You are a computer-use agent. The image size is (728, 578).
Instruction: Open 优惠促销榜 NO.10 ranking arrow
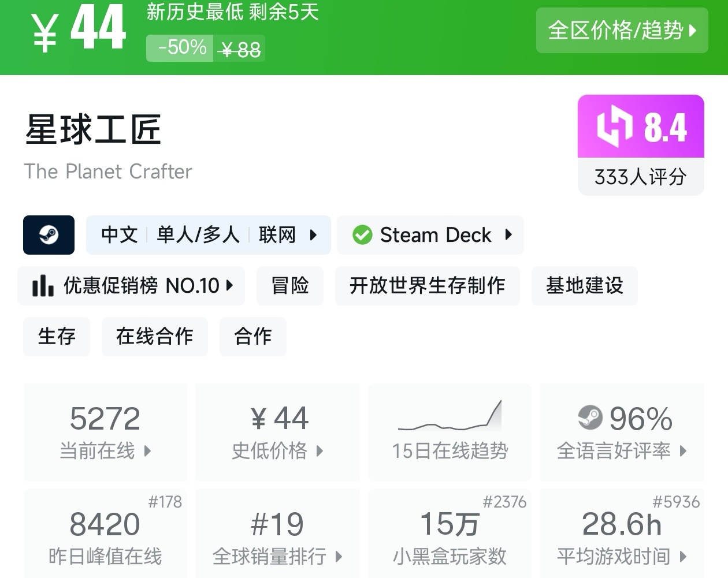pyautogui.click(x=230, y=285)
